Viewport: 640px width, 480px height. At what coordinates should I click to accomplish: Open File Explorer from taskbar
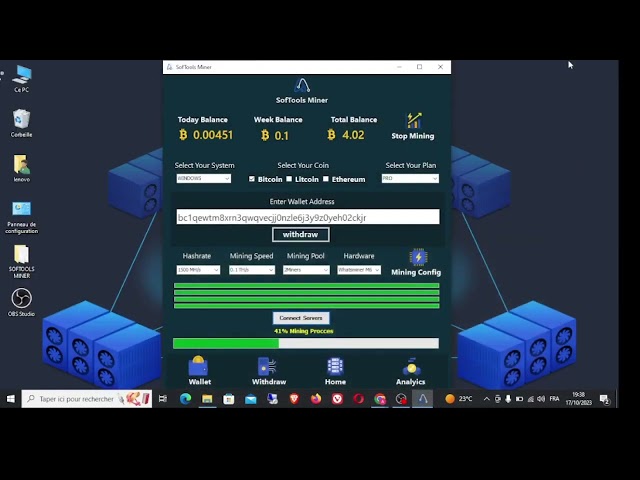[x=207, y=399]
